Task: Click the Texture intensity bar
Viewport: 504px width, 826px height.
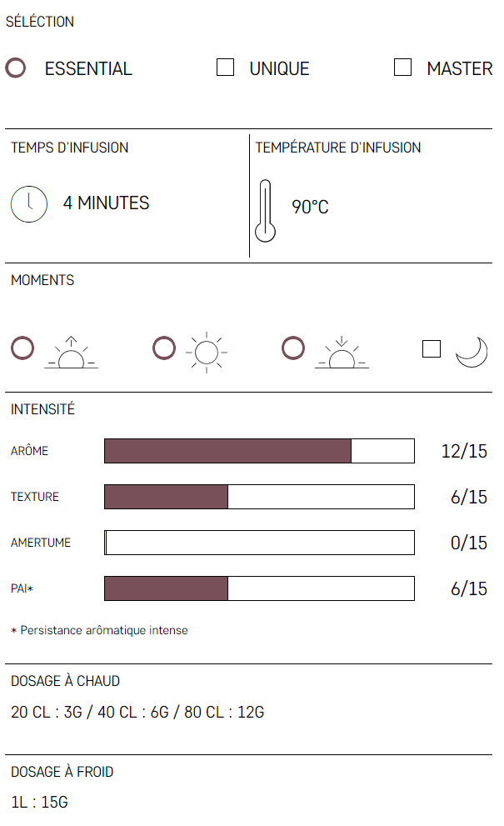Action: (x=259, y=497)
